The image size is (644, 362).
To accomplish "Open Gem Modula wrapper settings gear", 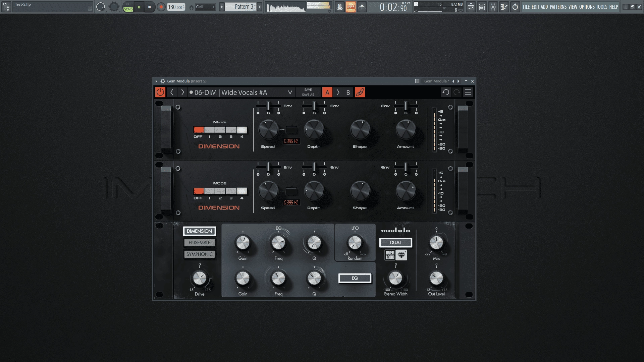I will coord(163,81).
